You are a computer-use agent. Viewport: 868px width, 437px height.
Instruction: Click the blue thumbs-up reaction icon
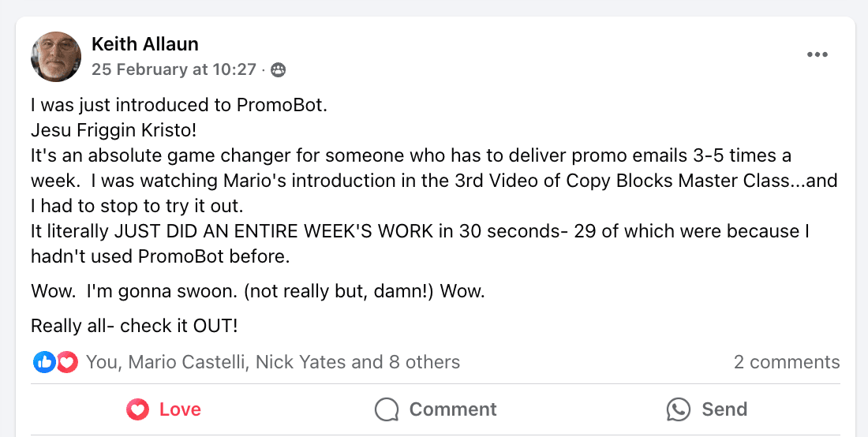(x=43, y=362)
